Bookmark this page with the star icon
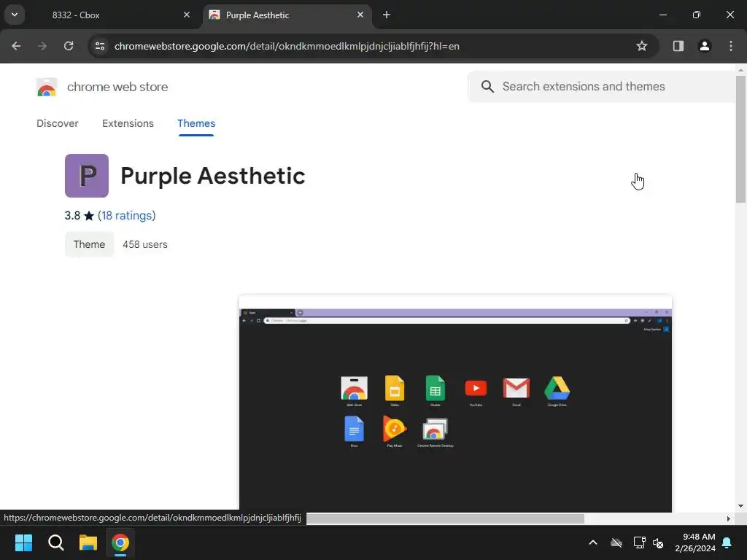The image size is (747, 560). point(642,46)
